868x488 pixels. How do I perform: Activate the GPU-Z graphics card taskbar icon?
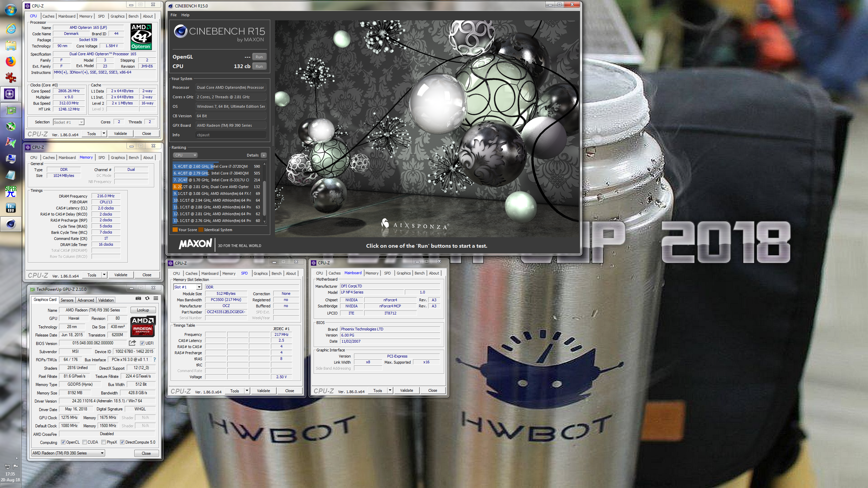pyautogui.click(x=11, y=110)
